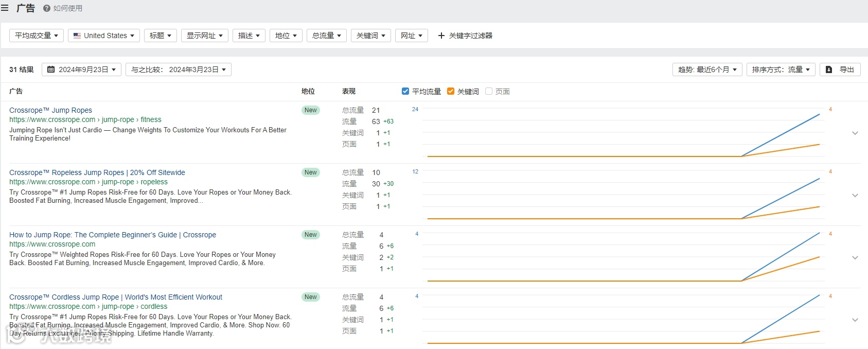Click the 总流量 value 21
Image resolution: width=868 pixels, height=349 pixels.
(376, 110)
